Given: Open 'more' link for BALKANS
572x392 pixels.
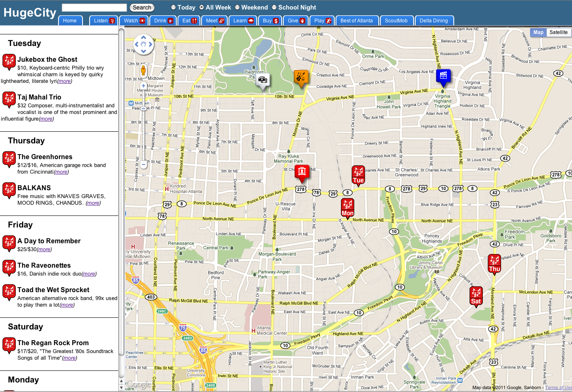Looking at the screenshot, I should [x=93, y=203].
